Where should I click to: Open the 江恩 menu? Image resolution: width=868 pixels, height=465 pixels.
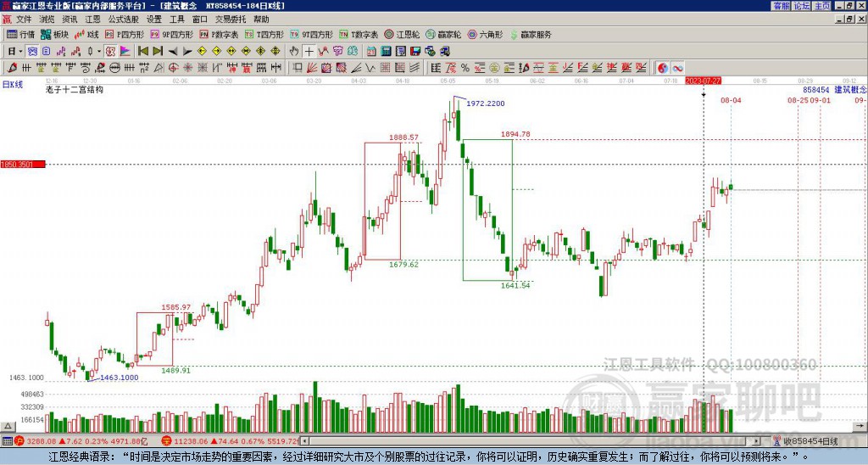pos(93,20)
